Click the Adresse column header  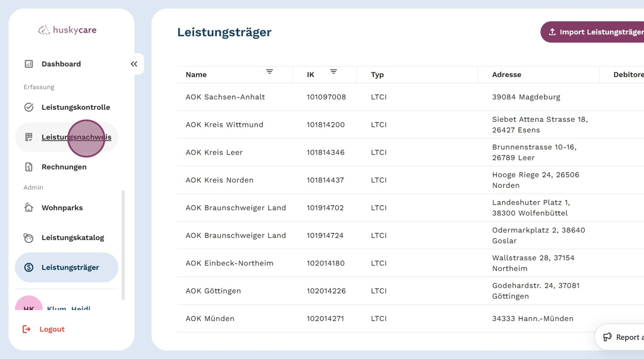point(507,75)
